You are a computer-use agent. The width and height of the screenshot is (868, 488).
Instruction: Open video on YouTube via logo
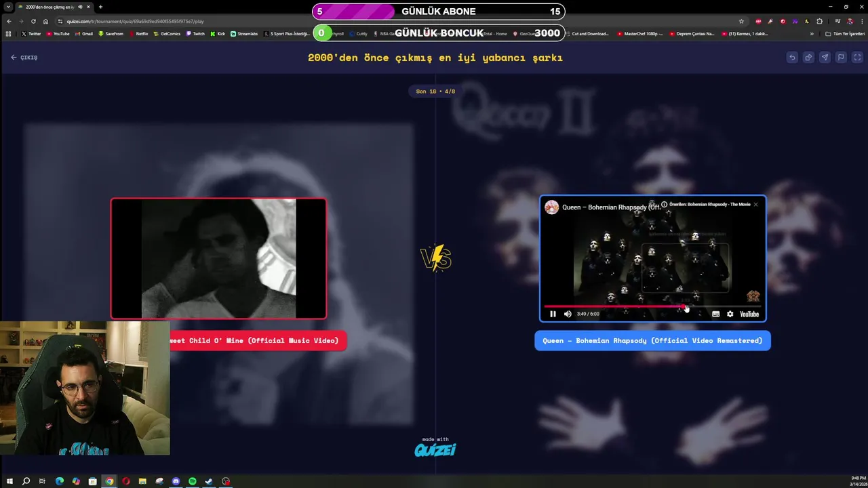[x=749, y=314]
